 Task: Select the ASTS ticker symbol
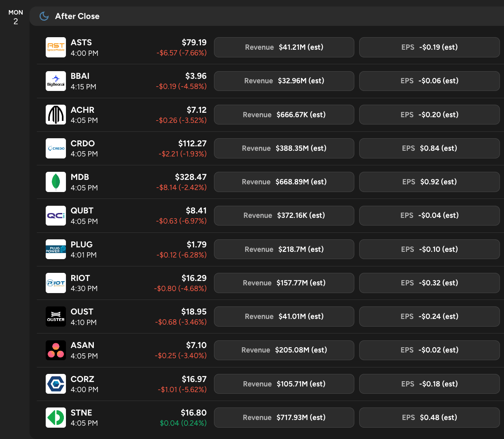click(81, 42)
